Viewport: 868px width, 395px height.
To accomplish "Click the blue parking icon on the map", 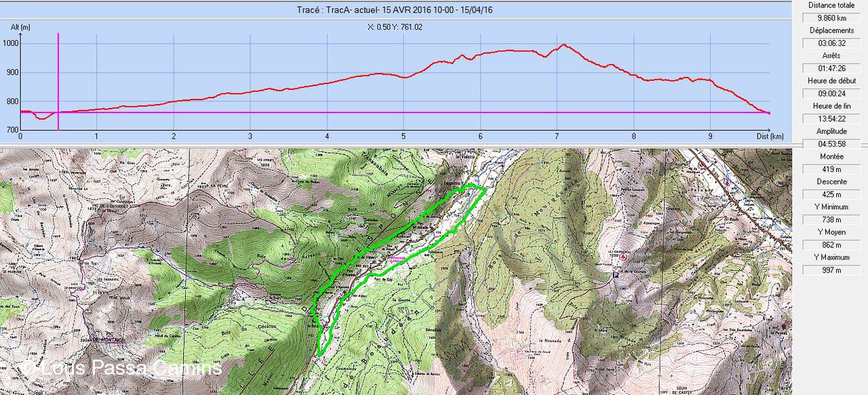I will (x=614, y=276).
